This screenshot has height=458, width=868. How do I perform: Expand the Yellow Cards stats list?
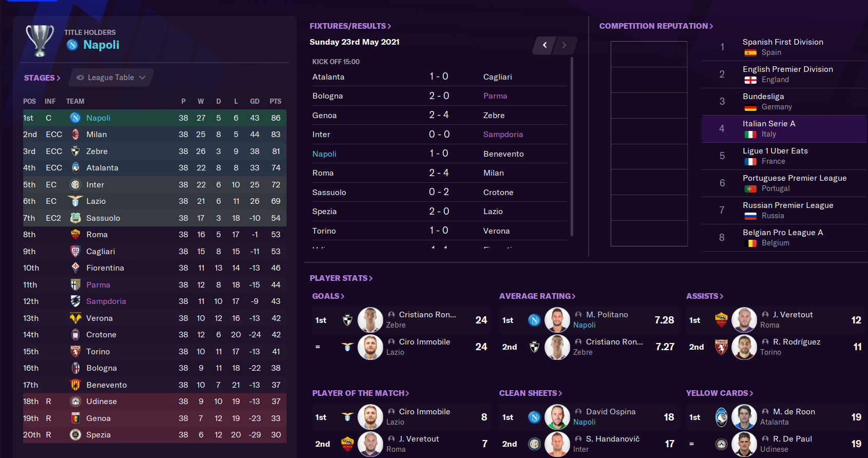(x=720, y=393)
